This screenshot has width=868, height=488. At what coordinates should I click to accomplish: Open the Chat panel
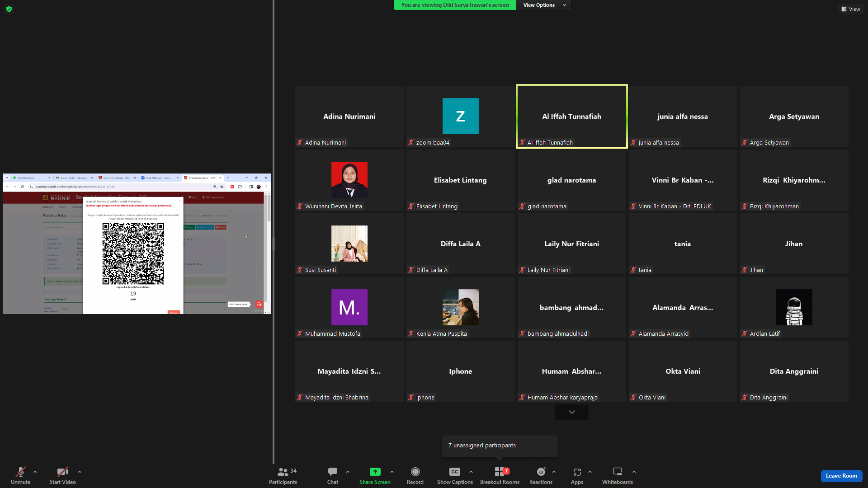point(333,476)
